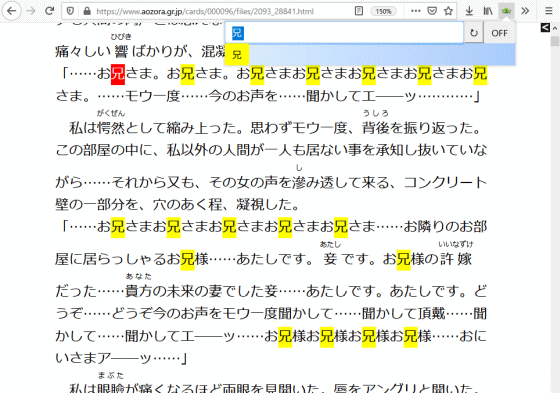Click the highlighter extension toolbar icon
Viewport: 560px width, 393px height.
(x=506, y=11)
